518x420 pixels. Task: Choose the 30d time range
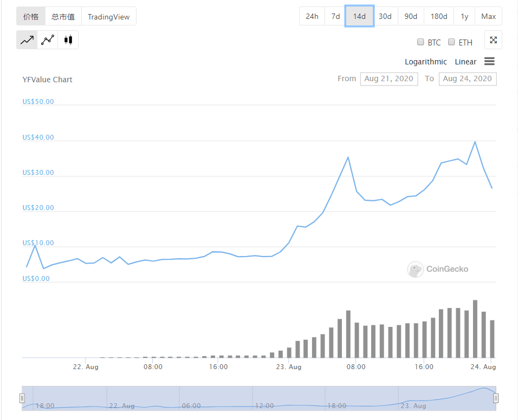[385, 16]
